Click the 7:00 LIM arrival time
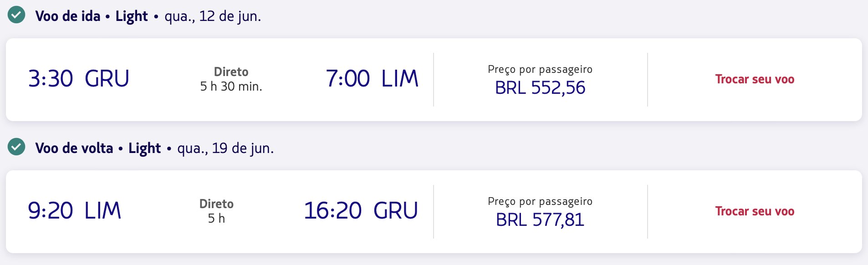This screenshot has height=265, width=868. (x=372, y=78)
